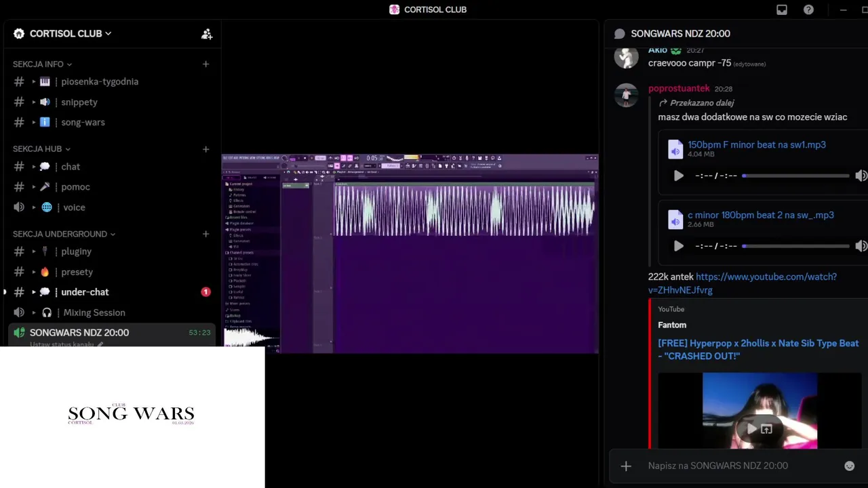This screenshot has height=488, width=868.
Task: Click the 'YouTube' embed provider label
Action: click(671, 310)
